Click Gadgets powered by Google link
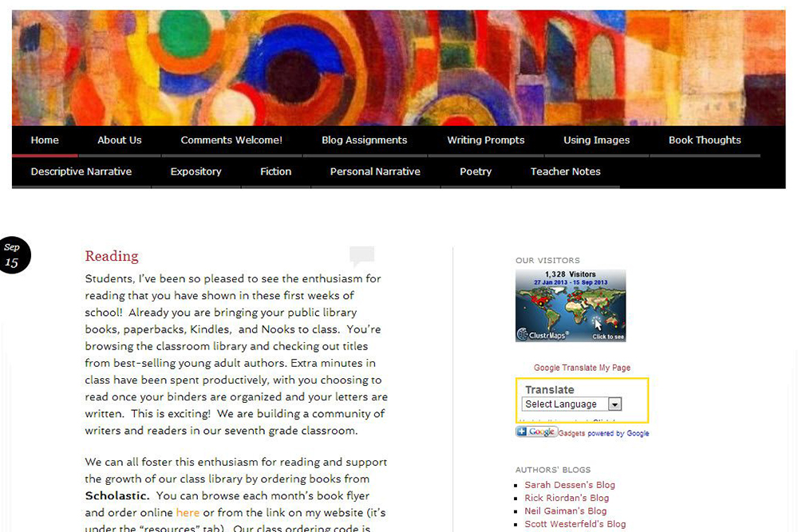798x532 pixels. 604,433
